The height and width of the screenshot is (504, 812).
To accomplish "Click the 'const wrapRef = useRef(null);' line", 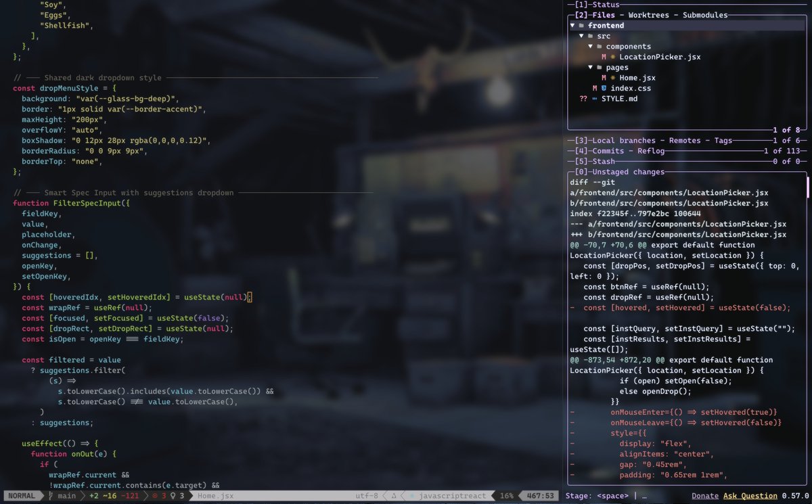I will point(87,308).
